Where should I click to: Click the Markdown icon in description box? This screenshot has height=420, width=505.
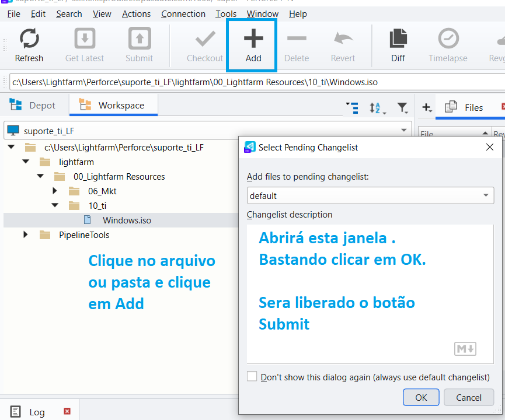(x=465, y=349)
